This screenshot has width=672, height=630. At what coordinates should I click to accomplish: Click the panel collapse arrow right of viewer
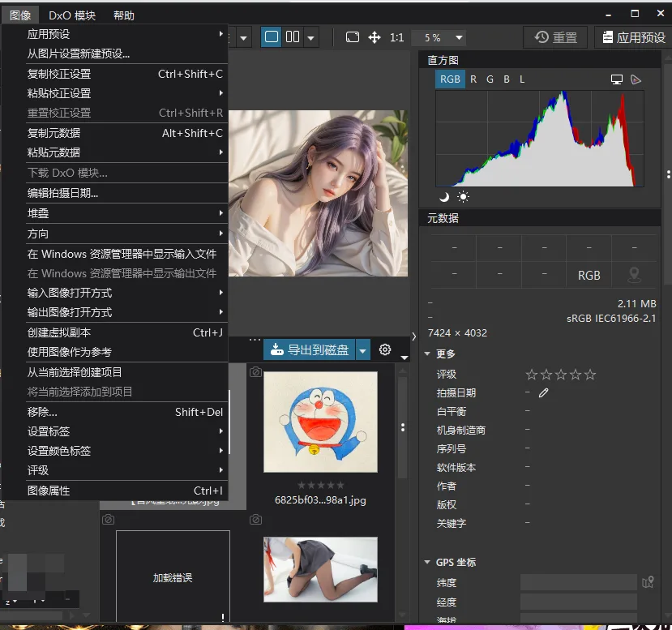414,336
